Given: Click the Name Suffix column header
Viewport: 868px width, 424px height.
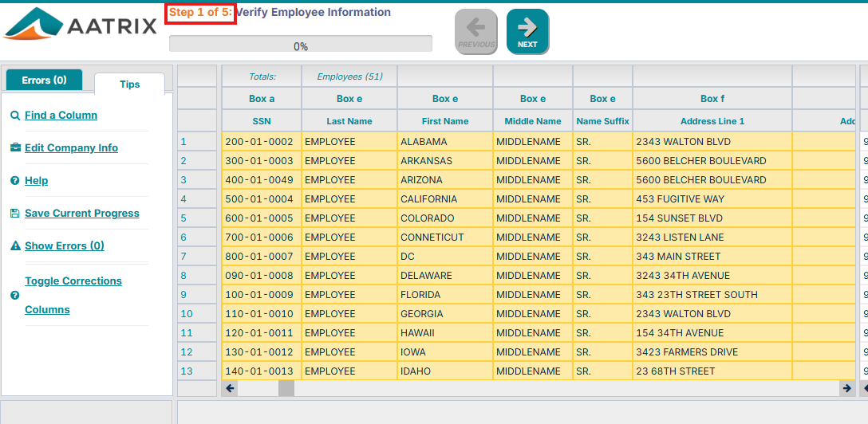Looking at the screenshot, I should click(603, 121).
